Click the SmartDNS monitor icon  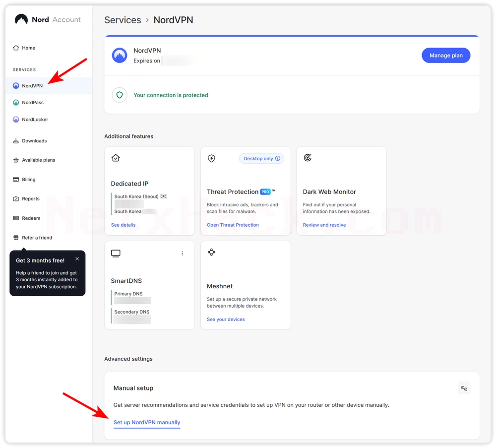click(116, 254)
